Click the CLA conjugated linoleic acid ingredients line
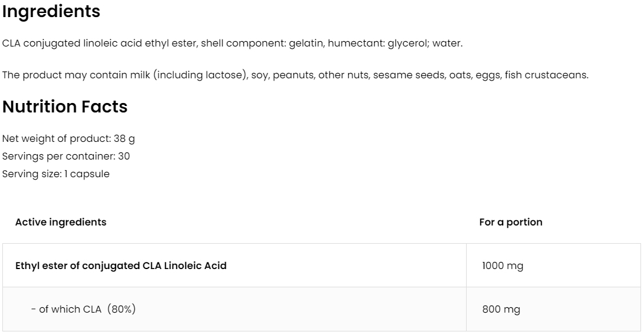The height and width of the screenshot is (335, 644). point(232,44)
